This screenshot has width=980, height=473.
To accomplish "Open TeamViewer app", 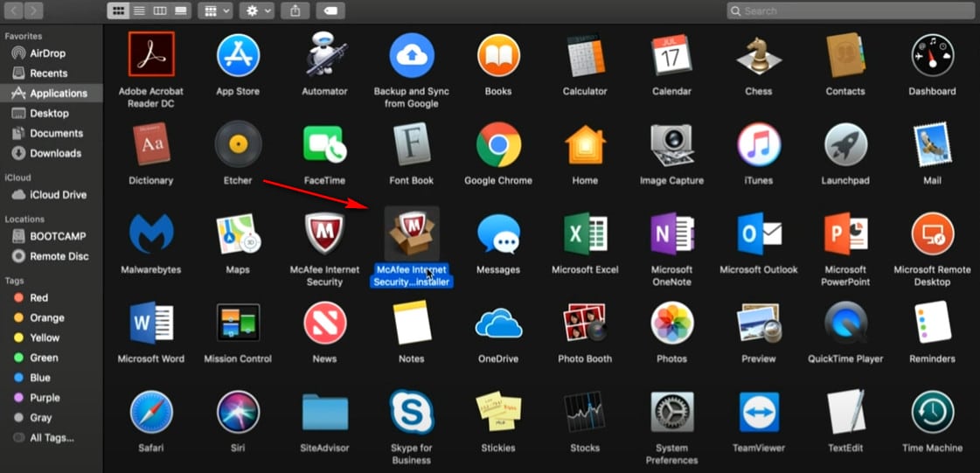I will click(758, 413).
